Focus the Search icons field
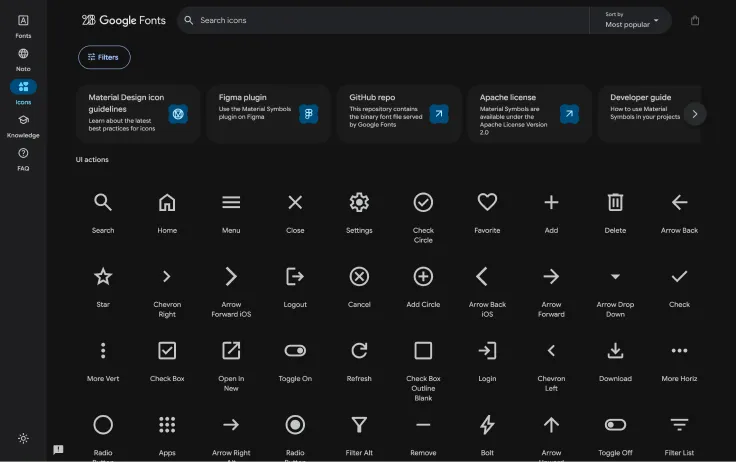 click(x=383, y=20)
